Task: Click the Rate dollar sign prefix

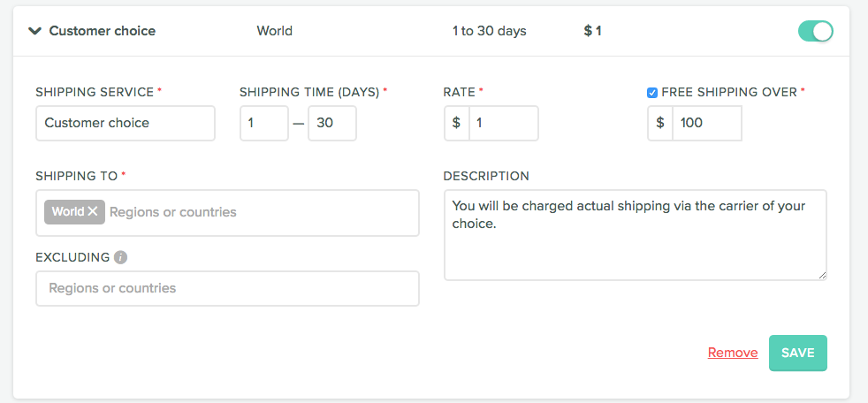Action: 457,124
